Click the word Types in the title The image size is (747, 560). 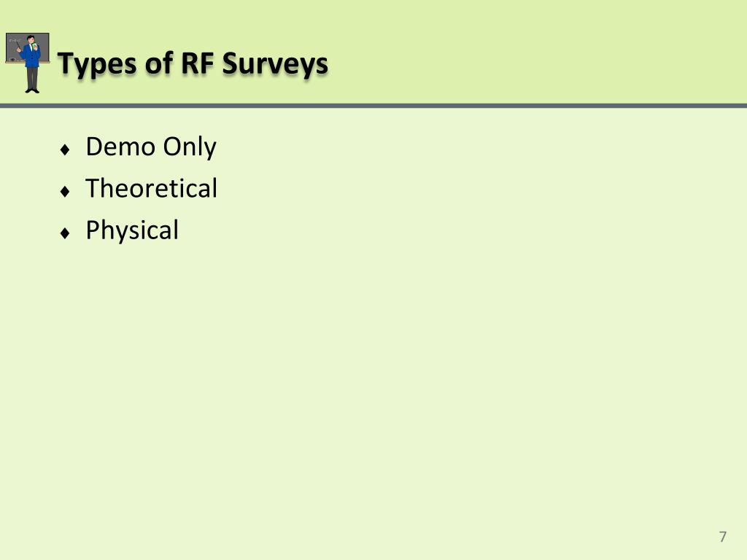pos(97,64)
